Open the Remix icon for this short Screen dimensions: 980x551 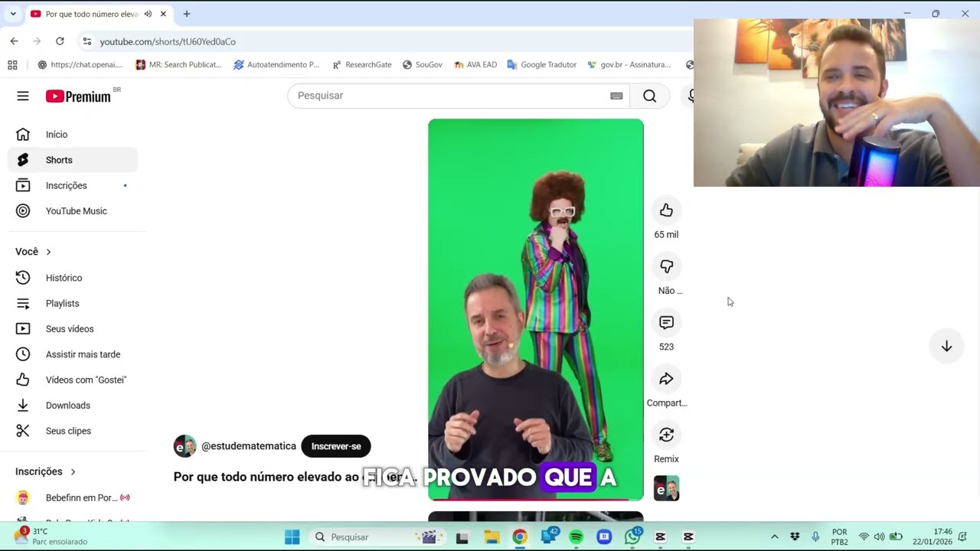pyautogui.click(x=666, y=435)
